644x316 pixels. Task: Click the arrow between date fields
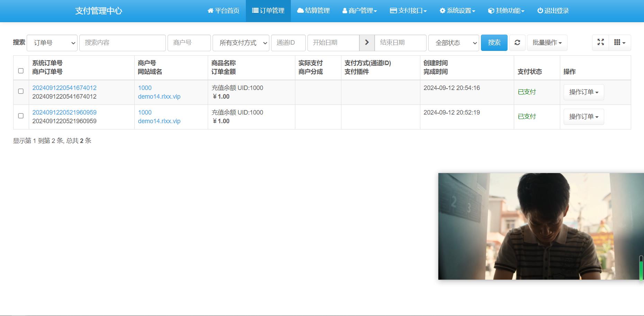(367, 43)
